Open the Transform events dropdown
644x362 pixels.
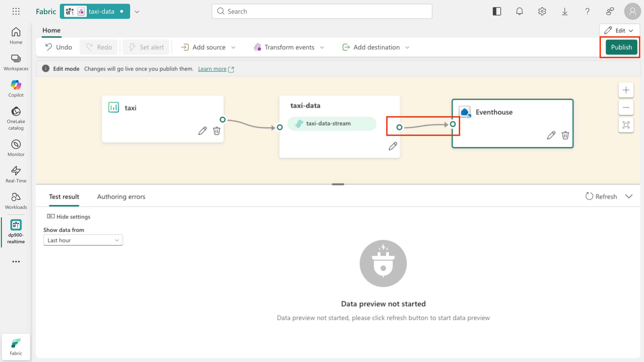click(289, 47)
